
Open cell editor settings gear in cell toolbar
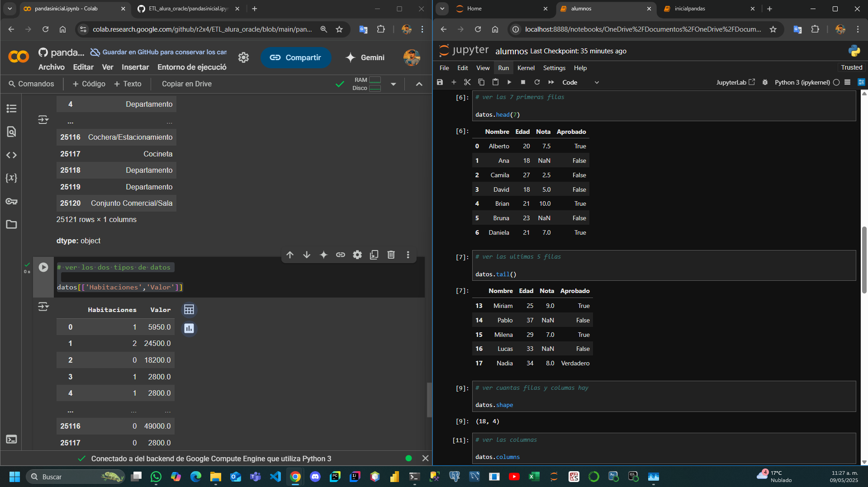coord(357,255)
